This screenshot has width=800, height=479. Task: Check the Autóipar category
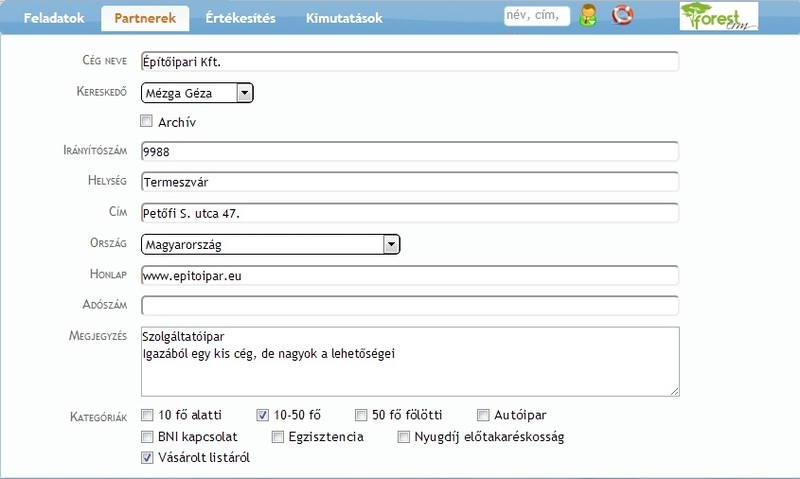(x=483, y=415)
